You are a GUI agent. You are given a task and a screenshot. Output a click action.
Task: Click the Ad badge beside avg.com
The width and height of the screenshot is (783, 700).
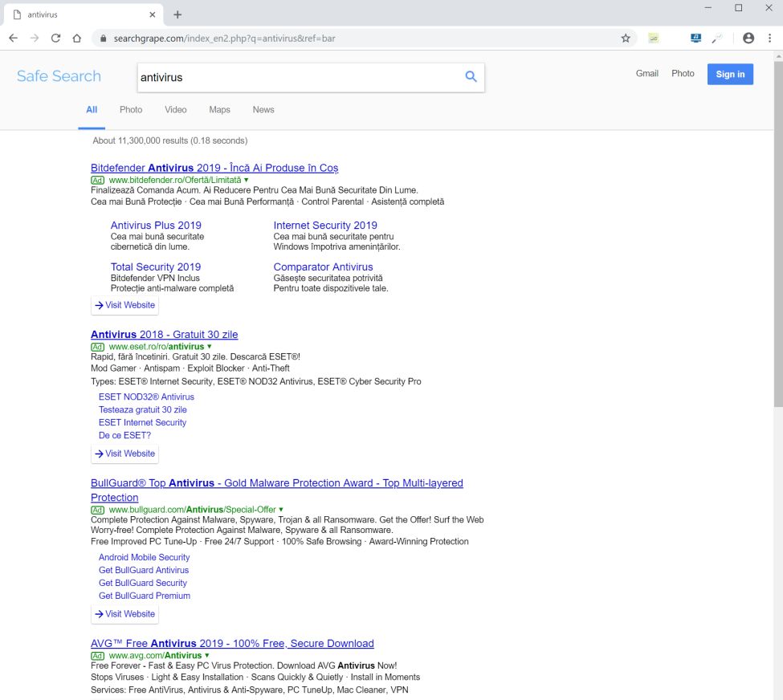[97, 656]
